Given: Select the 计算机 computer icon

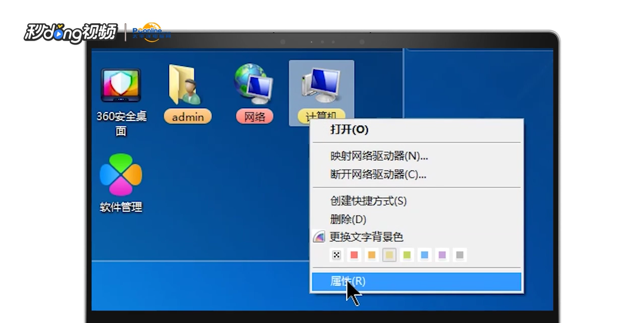Looking at the screenshot, I should pos(321,86).
